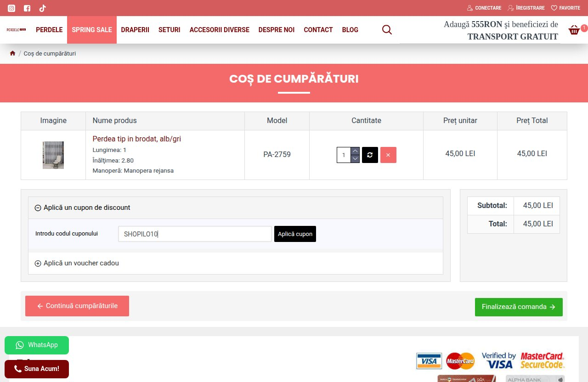Click Verified by Visa logo
The height and width of the screenshot is (382, 588).
(x=498, y=360)
